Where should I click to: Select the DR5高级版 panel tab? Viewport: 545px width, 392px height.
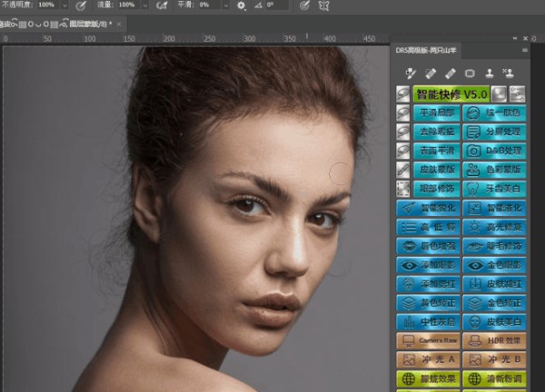coord(426,50)
